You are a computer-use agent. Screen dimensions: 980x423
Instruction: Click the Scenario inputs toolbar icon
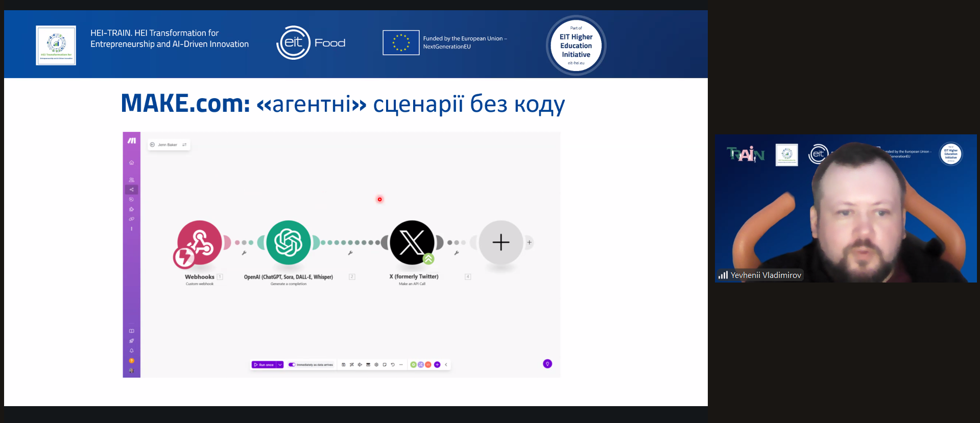368,365
